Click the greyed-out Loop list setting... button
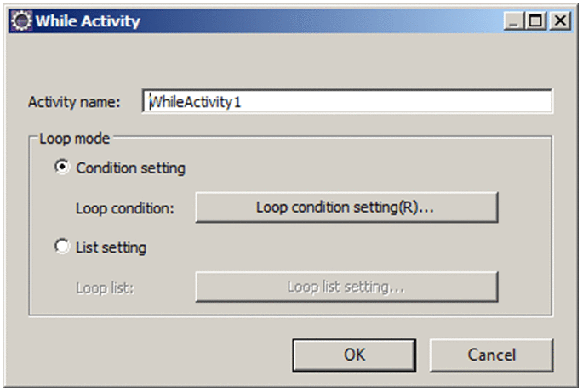 click(x=346, y=287)
